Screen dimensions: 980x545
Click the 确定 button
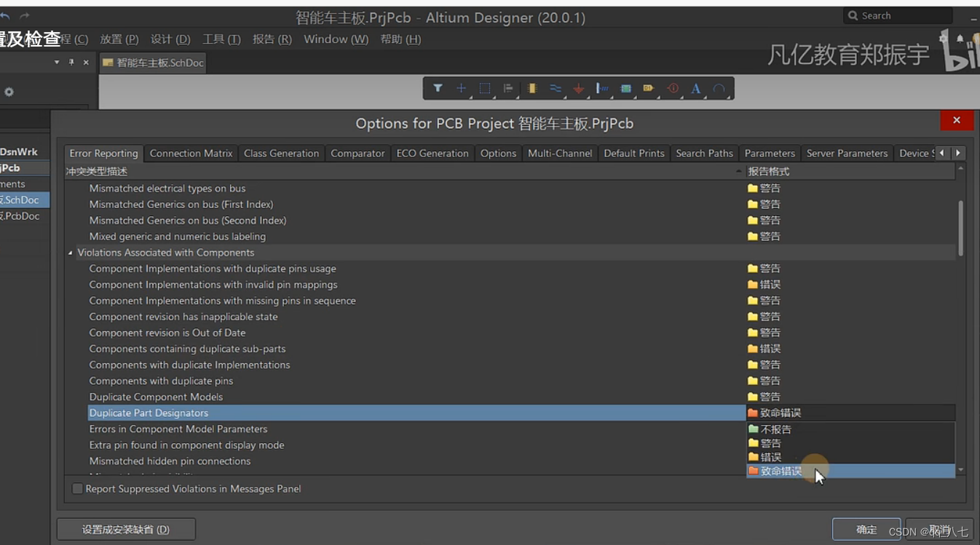coord(866,529)
